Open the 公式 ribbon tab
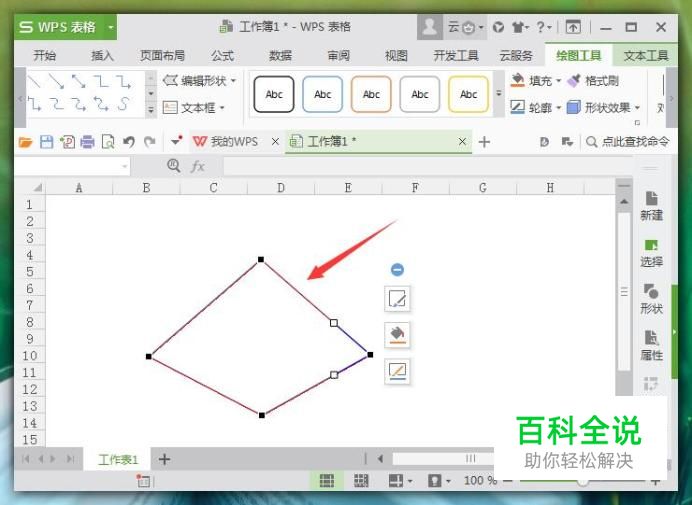692x505 pixels. [222, 56]
